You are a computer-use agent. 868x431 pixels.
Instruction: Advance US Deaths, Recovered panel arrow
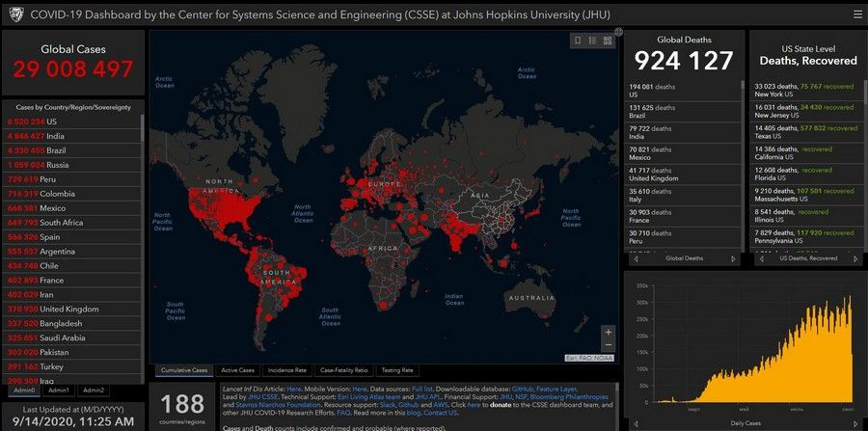pos(856,258)
